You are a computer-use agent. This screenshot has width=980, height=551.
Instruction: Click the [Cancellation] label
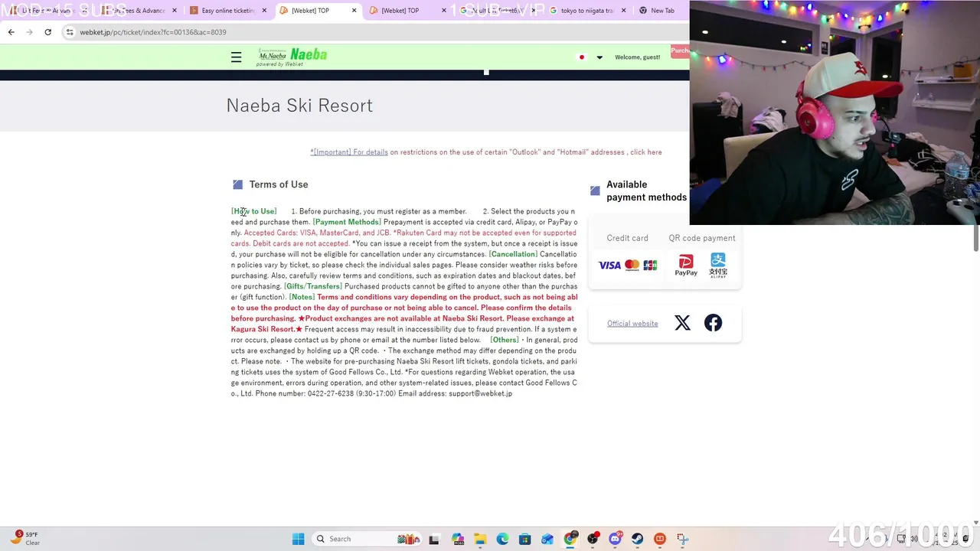point(513,254)
